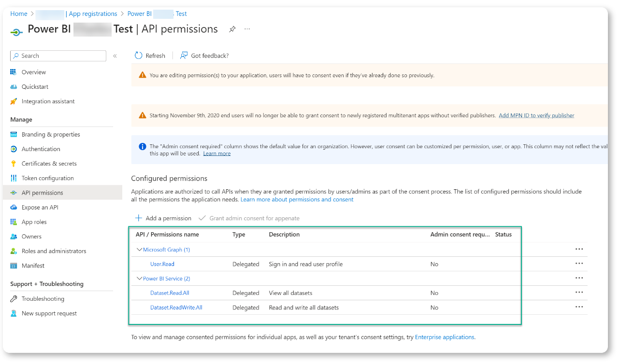
Task: Open the Enterprise applications link
Action: [x=445, y=337]
